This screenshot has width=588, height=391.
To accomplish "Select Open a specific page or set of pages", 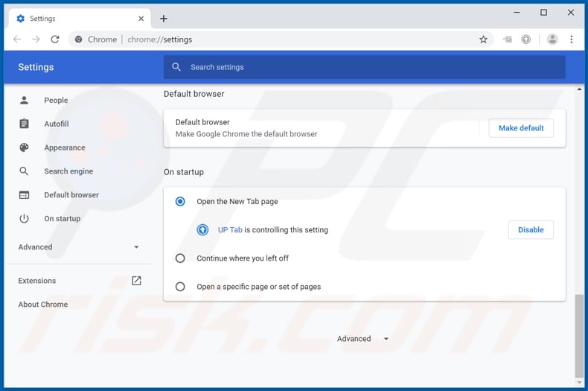I will (180, 287).
